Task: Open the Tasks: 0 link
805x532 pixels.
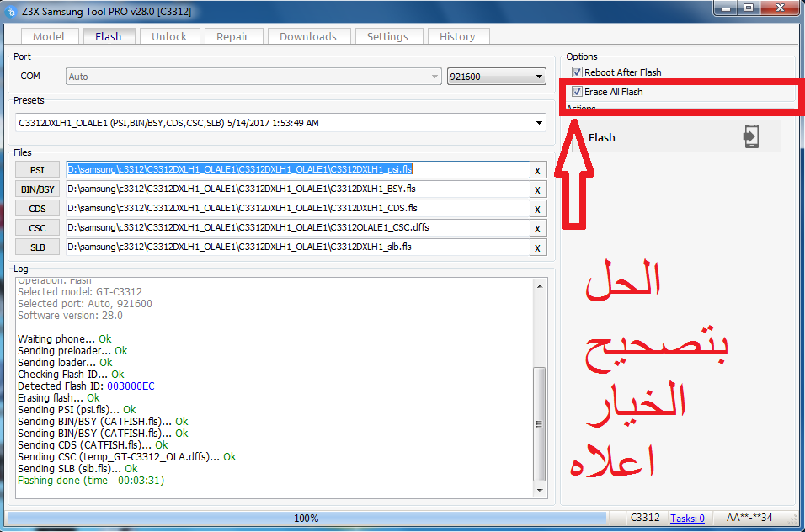Action: click(687, 519)
